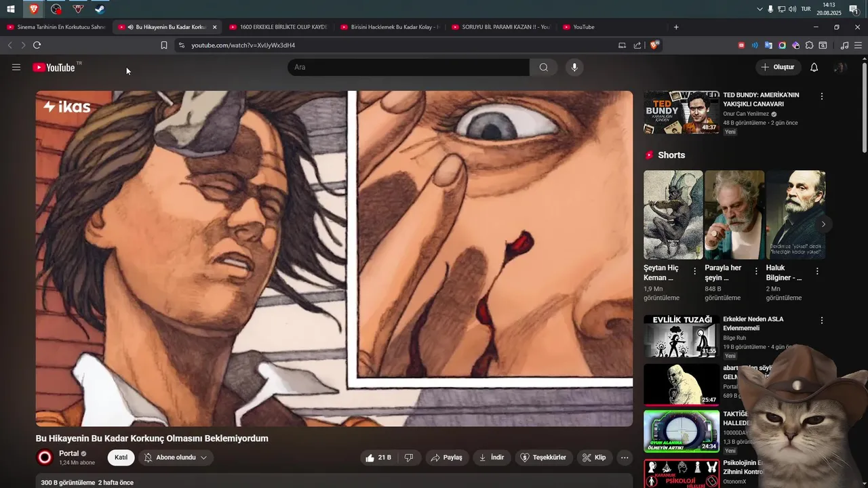Open the Windows notification center icon
This screenshot has width=868, height=488.
click(x=854, y=9)
